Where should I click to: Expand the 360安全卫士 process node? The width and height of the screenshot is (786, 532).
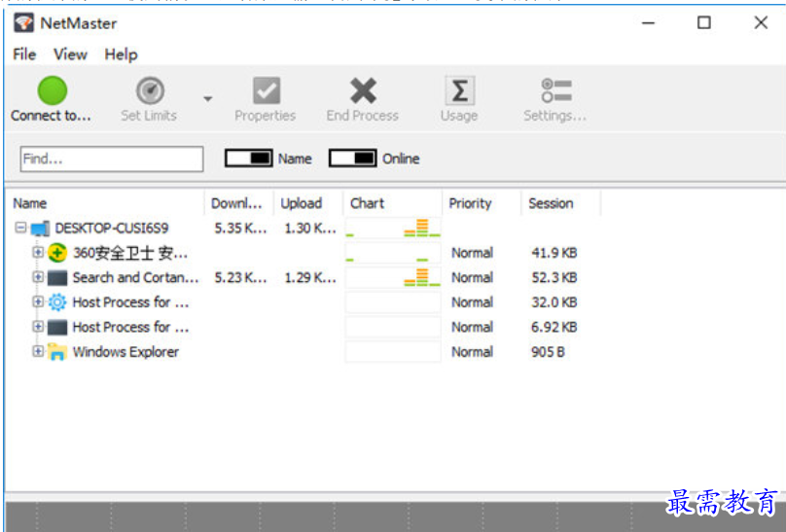point(38,252)
